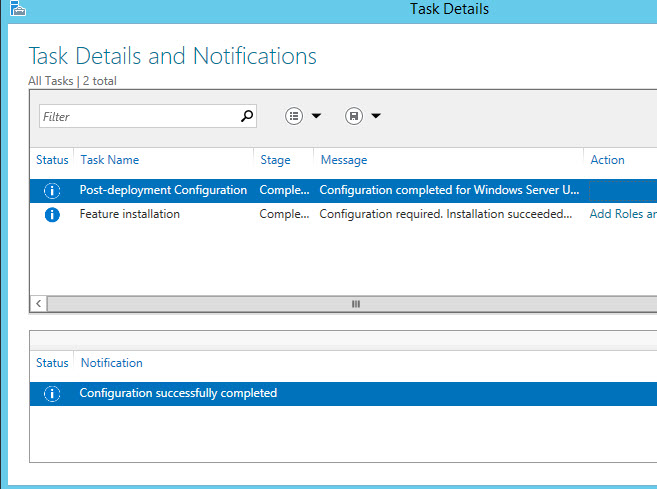
Task: Click Stage cell of Feature installation row
Action: pyautogui.click(x=284, y=214)
